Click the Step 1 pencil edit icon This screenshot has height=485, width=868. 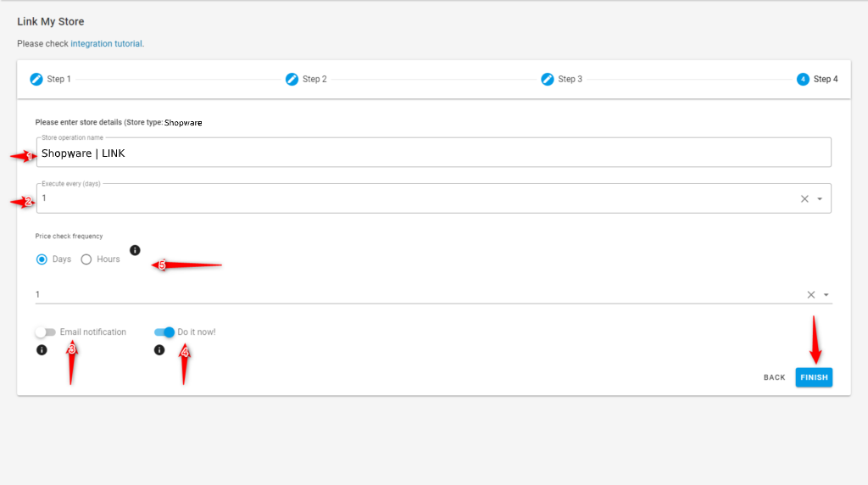tap(36, 79)
